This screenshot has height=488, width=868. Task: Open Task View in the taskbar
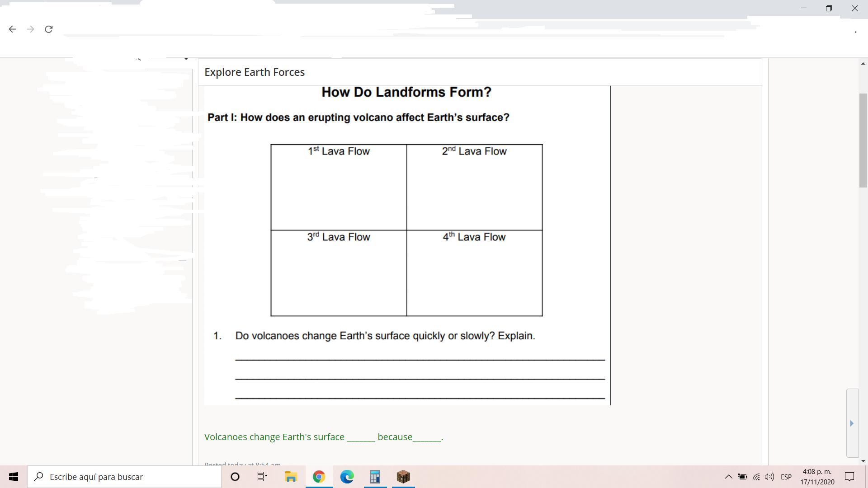[262, 477]
